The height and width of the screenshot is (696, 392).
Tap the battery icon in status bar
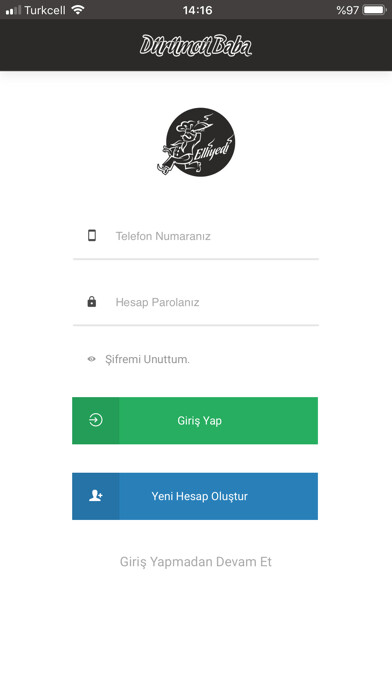click(375, 10)
